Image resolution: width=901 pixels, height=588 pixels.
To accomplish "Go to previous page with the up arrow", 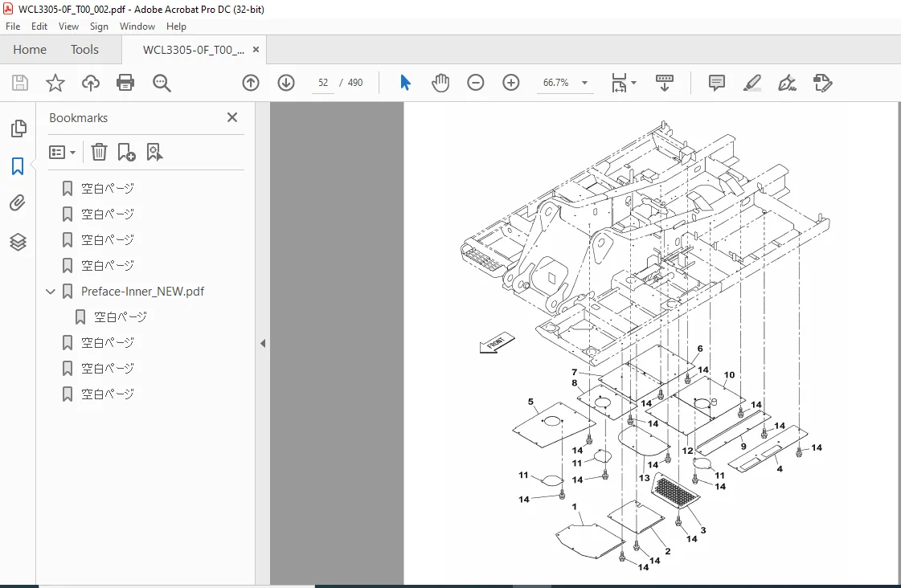I will [x=251, y=83].
